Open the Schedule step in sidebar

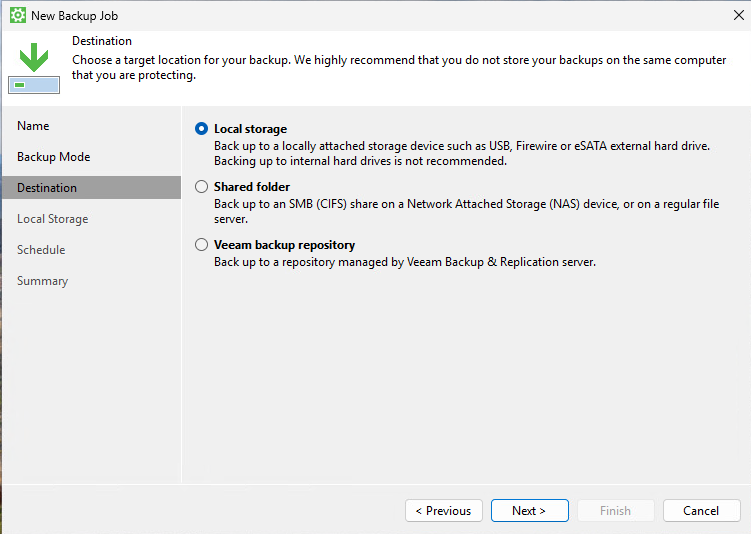(41, 250)
